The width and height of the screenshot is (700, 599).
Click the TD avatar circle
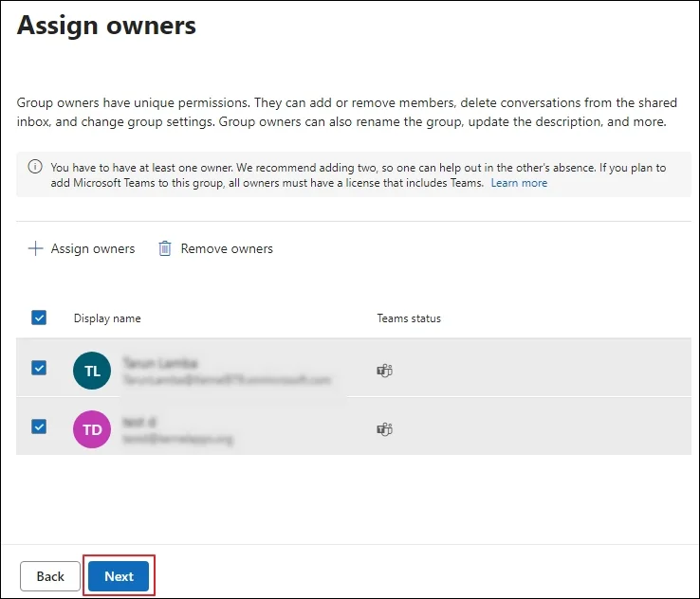[92, 429]
